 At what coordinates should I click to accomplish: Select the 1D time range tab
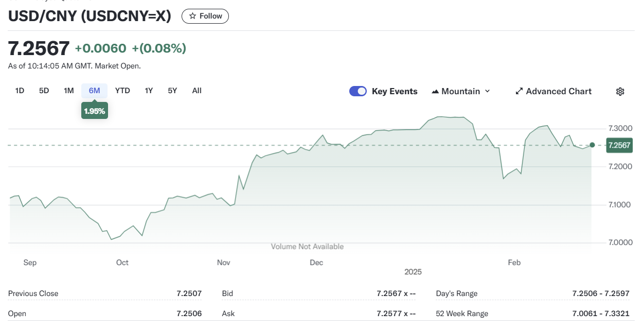point(20,91)
